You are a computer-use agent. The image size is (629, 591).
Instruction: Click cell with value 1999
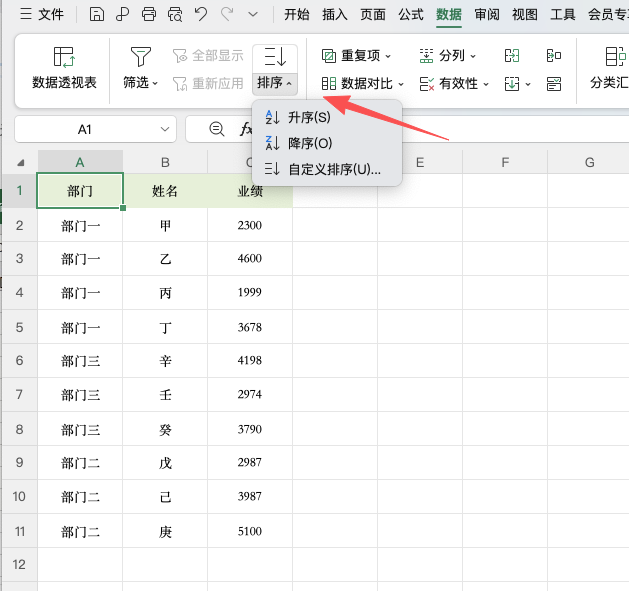[x=250, y=292]
